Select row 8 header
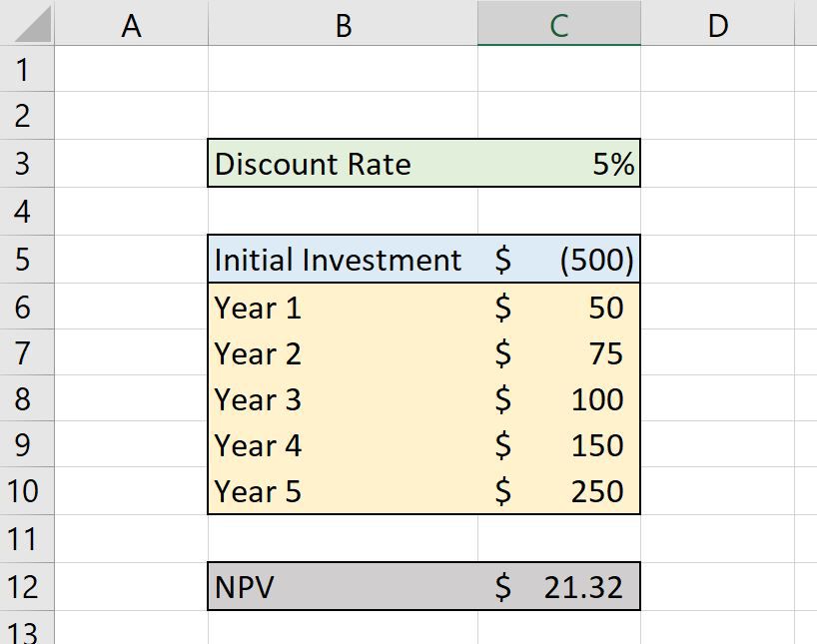Screen dimensions: 817x644 tap(27, 398)
